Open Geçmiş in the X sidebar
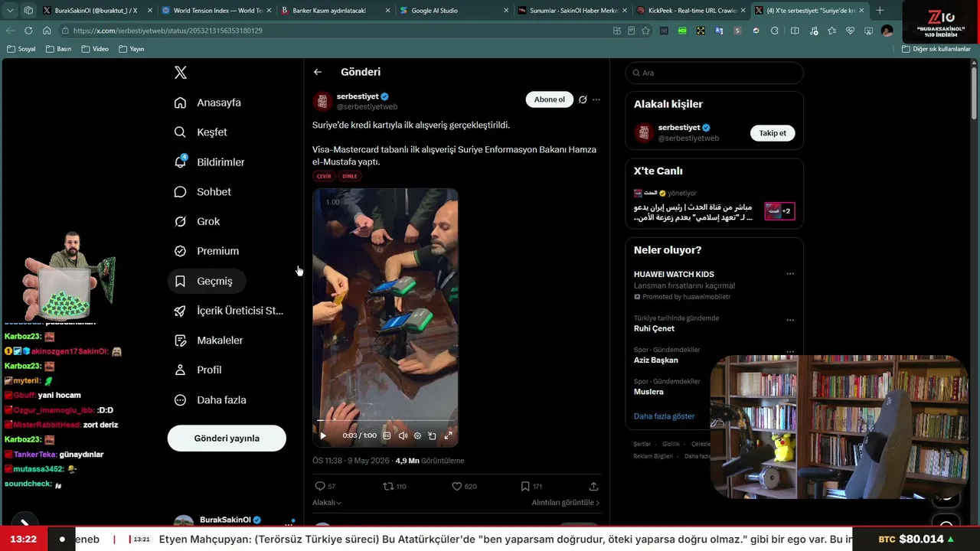This screenshot has width=980, height=551. (206, 281)
